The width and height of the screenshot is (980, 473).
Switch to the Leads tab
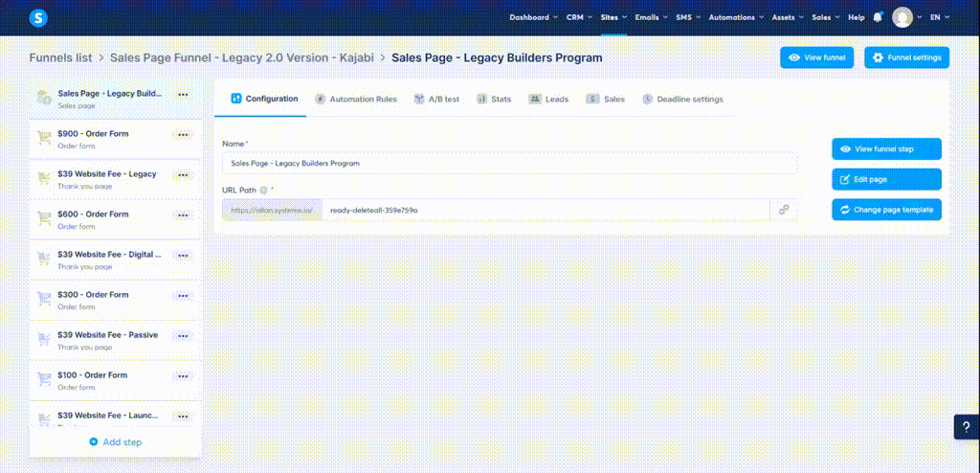[x=548, y=99]
